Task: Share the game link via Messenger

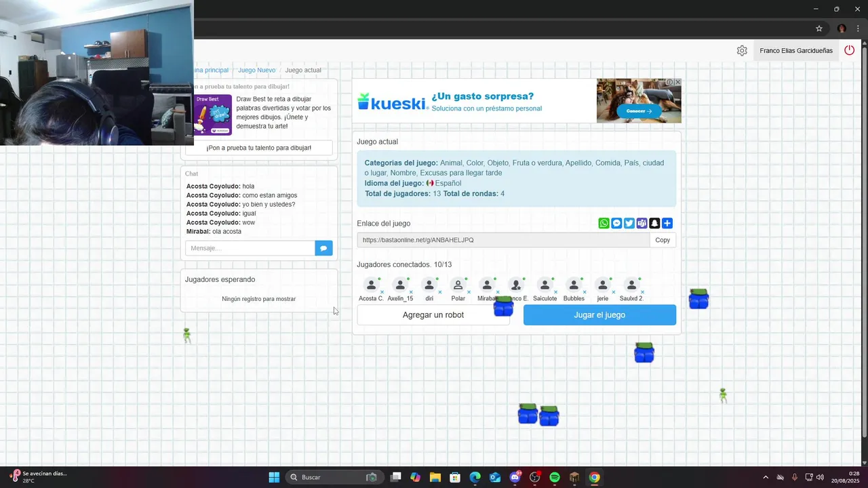Action: click(x=616, y=224)
